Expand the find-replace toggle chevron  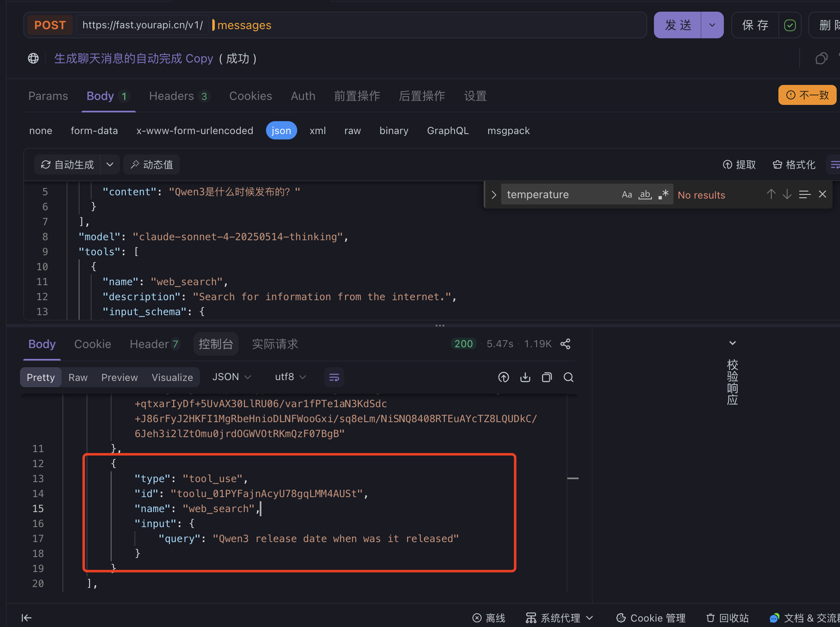pos(494,195)
